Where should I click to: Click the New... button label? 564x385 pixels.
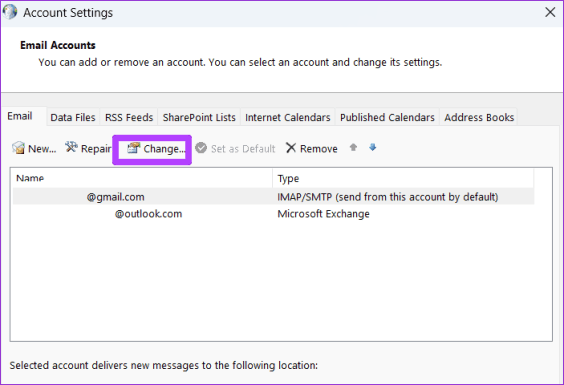(x=42, y=149)
